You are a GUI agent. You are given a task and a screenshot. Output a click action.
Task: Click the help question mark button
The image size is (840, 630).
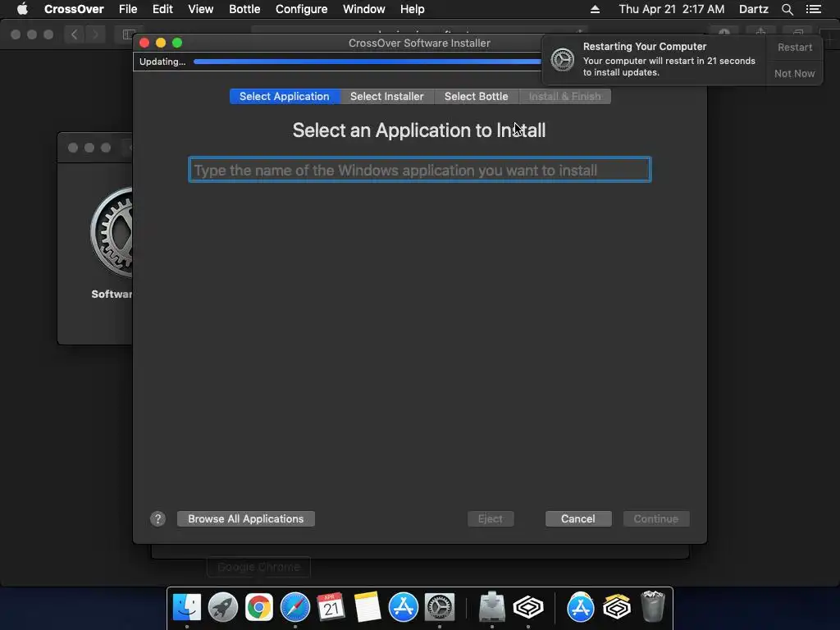tap(157, 518)
